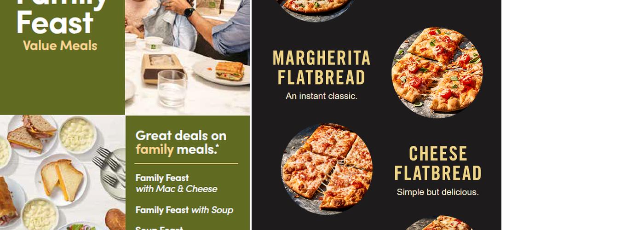Click the silver forks in the flat-lay
The image size is (644, 230).
[109, 166]
